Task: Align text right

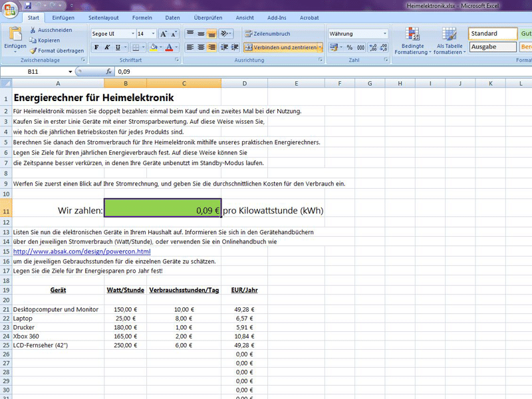Action: tap(211, 47)
